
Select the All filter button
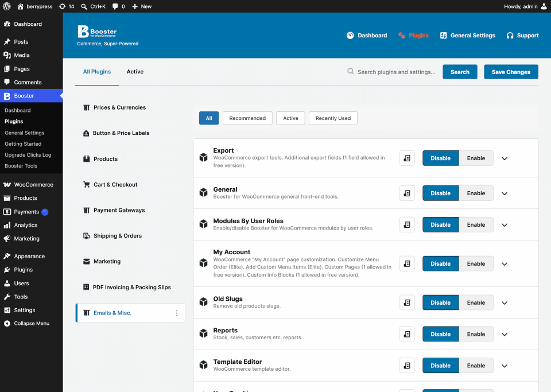[209, 118]
